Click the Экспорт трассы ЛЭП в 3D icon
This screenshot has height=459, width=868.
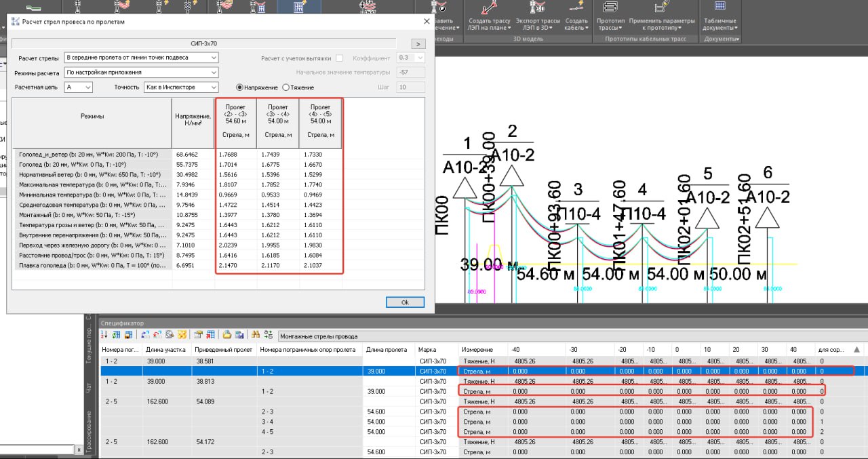[x=533, y=7]
